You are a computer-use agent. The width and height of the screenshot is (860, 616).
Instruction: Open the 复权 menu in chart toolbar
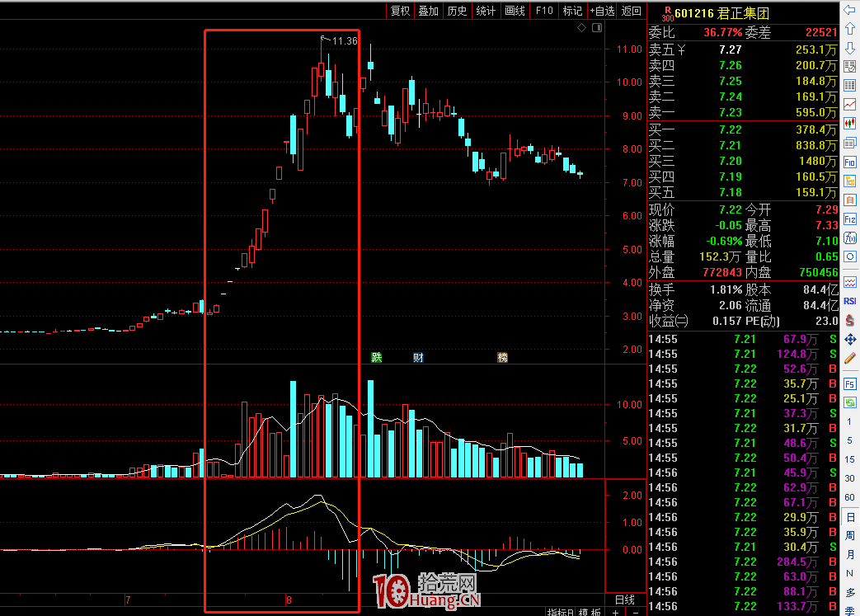click(400, 11)
